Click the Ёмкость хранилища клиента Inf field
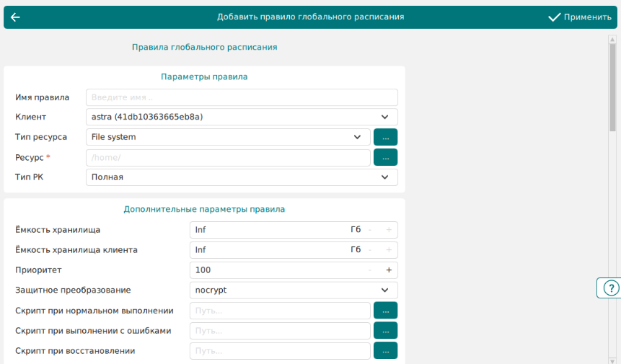 267,250
